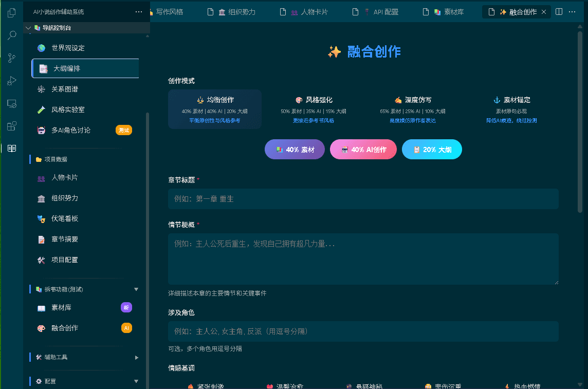The image size is (588, 389).
Task: Click the Run and Debug icon
Action: [x=11, y=80]
